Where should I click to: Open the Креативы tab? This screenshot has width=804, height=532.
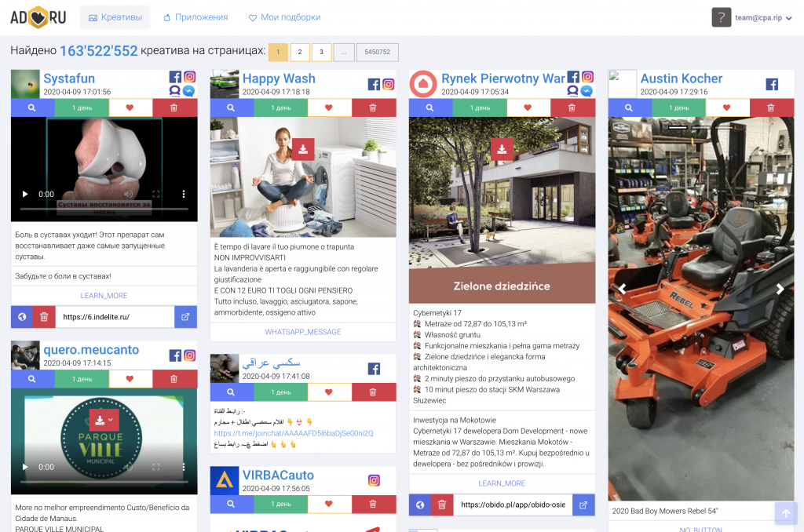(115, 17)
